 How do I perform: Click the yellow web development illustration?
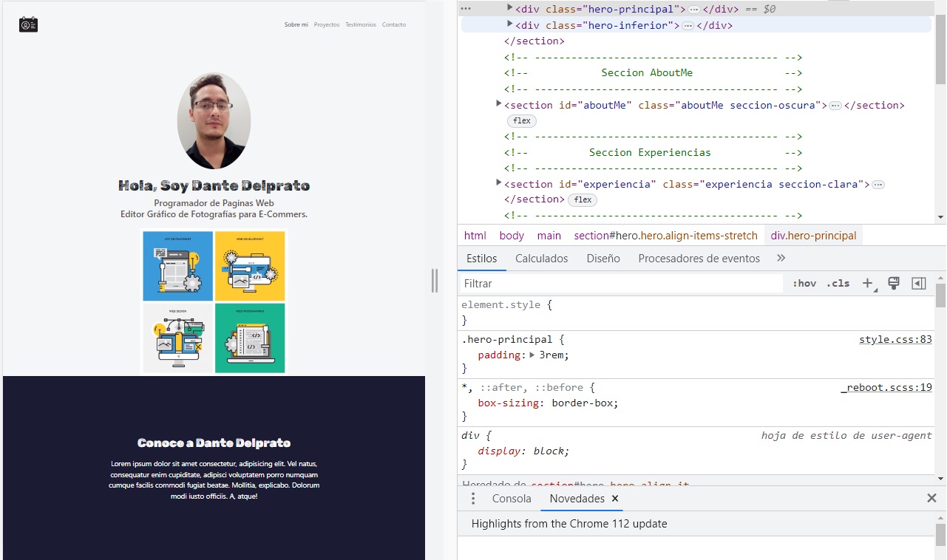(250, 266)
